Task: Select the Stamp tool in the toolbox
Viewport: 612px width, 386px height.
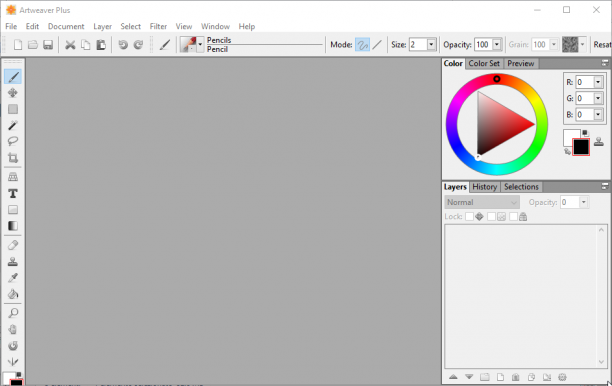Action: (13, 261)
